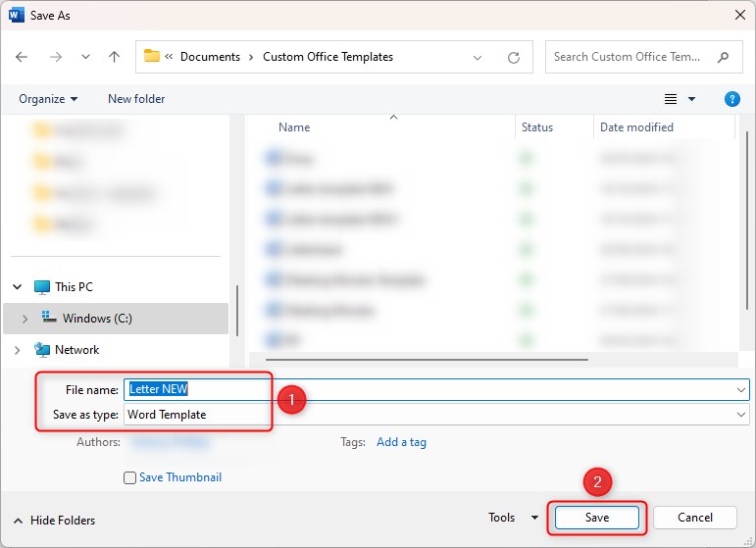Click the search magnifier icon
Screen dimensions: 756x548
[x=723, y=58]
